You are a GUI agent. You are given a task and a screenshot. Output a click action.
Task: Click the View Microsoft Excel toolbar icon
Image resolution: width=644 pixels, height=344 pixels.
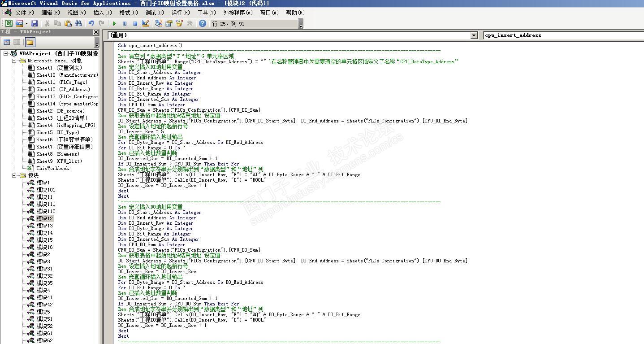[x=9, y=23]
